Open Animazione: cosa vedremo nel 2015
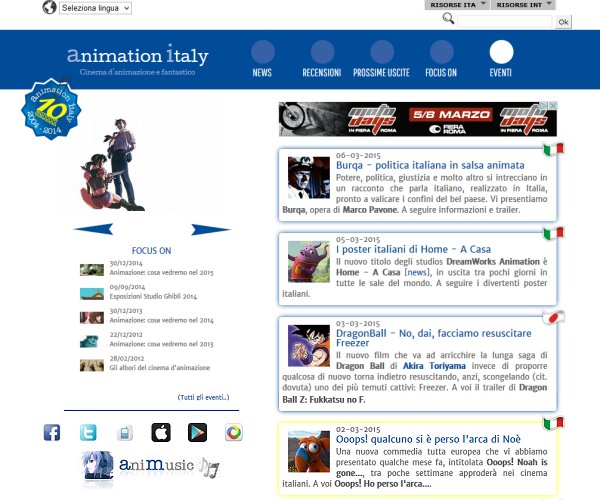 (161, 272)
